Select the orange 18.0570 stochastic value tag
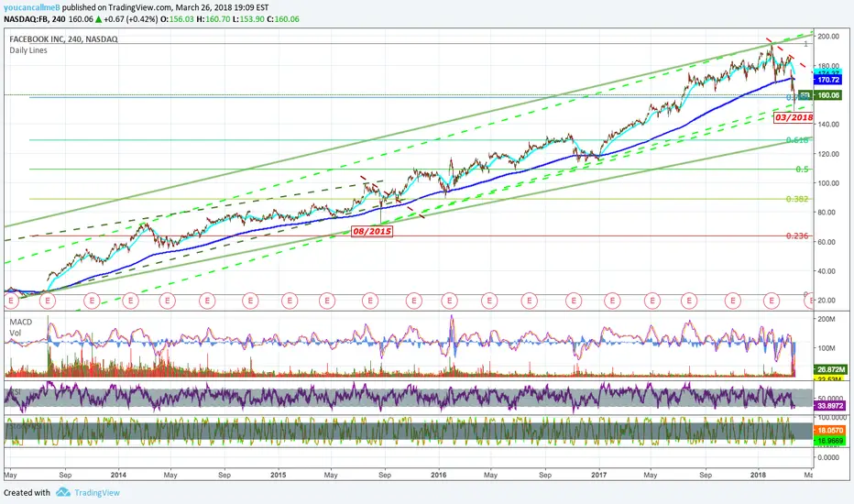854x504 pixels. (830, 431)
